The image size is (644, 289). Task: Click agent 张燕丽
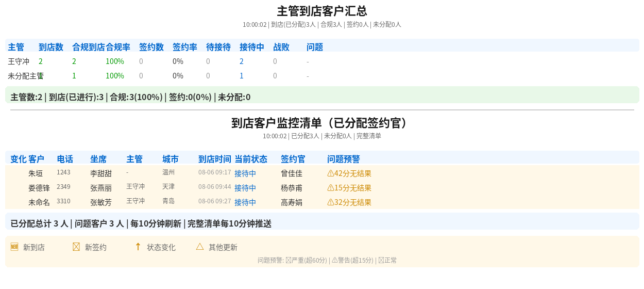[x=101, y=188]
